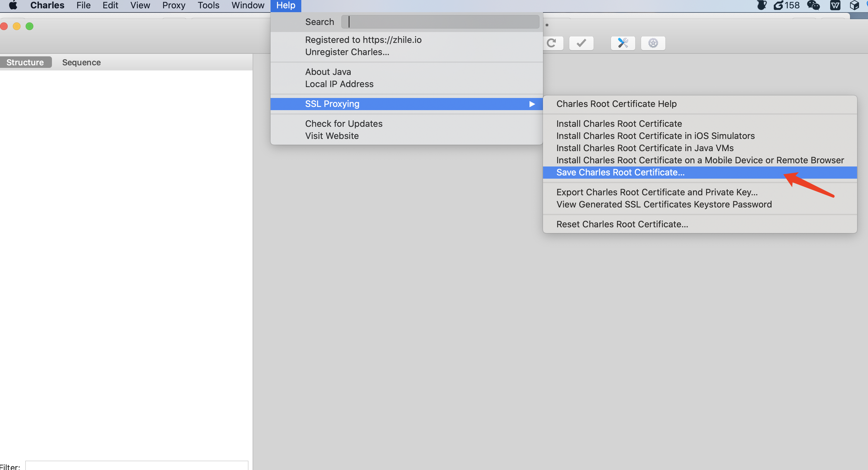Open the Settings gear toolbar icon
The image size is (868, 470).
click(x=653, y=43)
